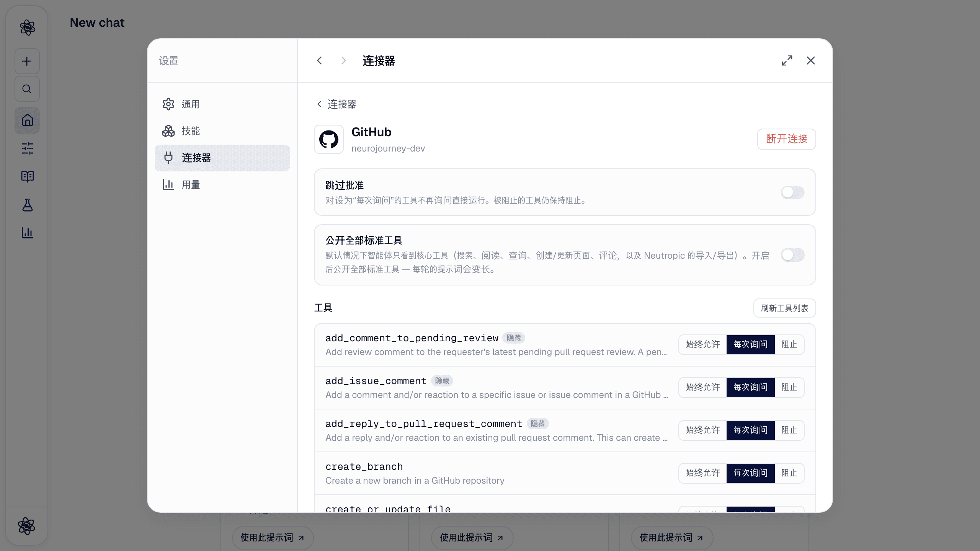Click the leftmost 使用此提示词 button

pyautogui.click(x=273, y=538)
